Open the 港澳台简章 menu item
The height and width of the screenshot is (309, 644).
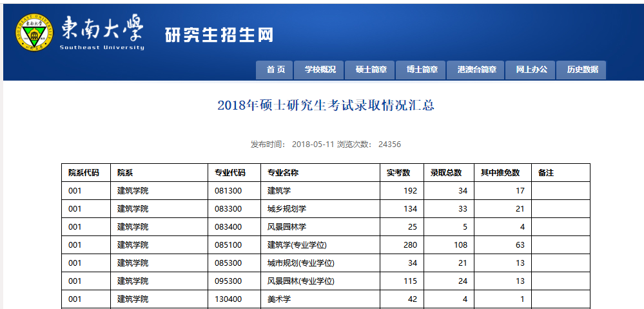coord(476,70)
